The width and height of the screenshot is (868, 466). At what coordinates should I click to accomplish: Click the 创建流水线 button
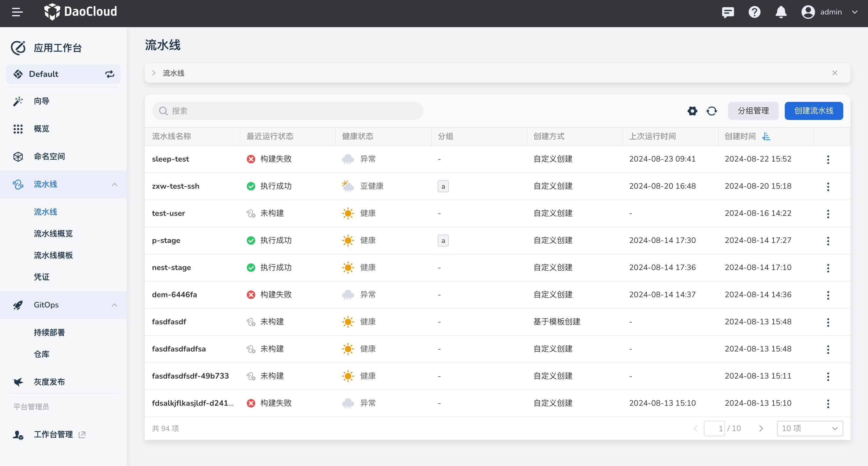tap(814, 111)
